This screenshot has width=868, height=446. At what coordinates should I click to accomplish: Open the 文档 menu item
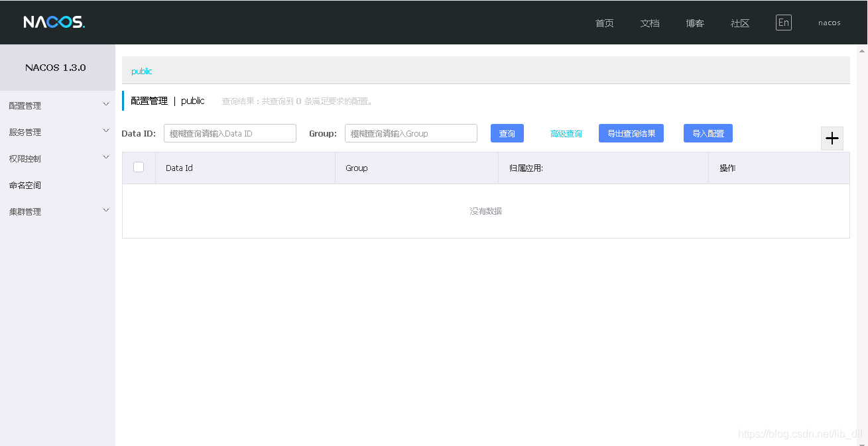650,23
